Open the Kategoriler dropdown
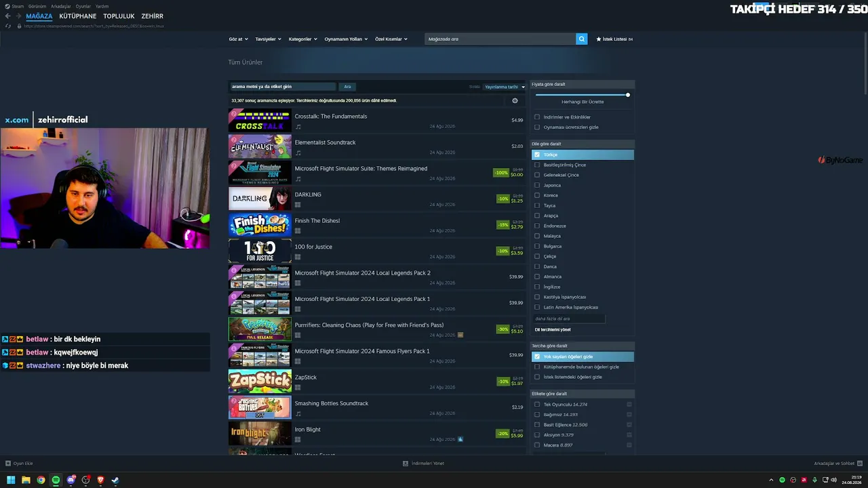868x488 pixels. tap(303, 39)
